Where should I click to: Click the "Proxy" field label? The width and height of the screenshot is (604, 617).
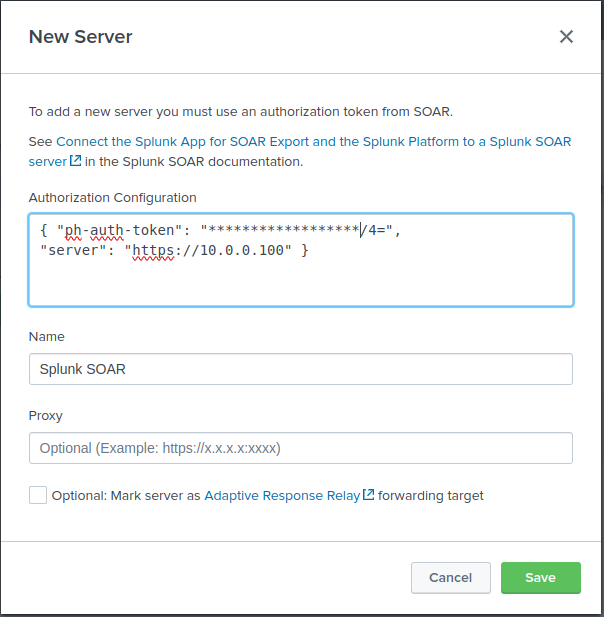point(46,415)
